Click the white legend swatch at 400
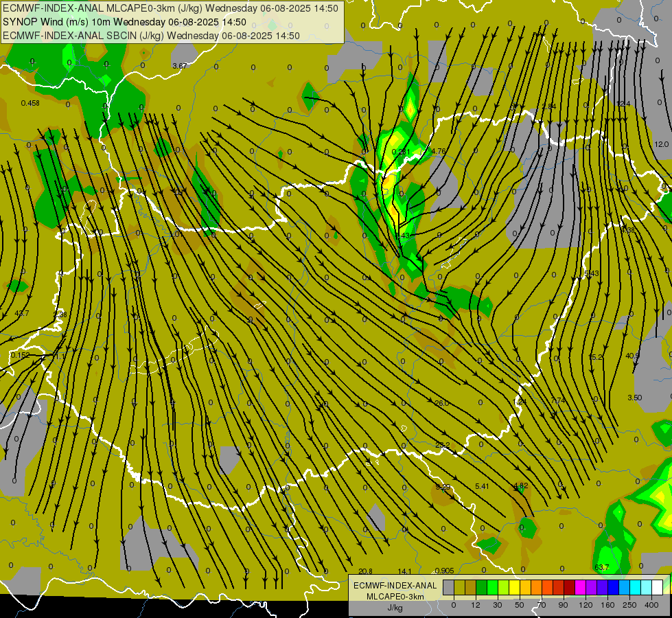This screenshot has height=618, width=672. click(658, 587)
